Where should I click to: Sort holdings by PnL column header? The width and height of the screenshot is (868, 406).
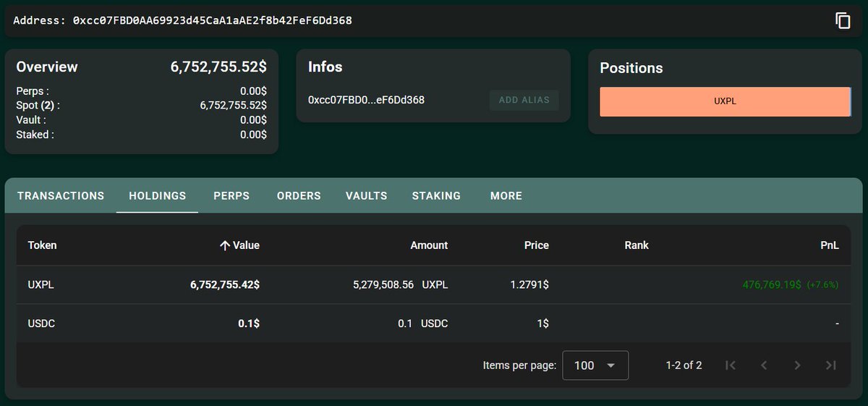(829, 245)
